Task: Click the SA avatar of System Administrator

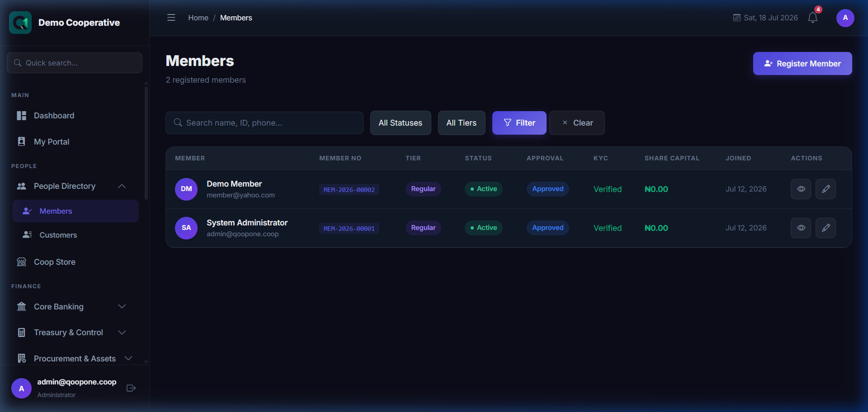Action: 186,228
